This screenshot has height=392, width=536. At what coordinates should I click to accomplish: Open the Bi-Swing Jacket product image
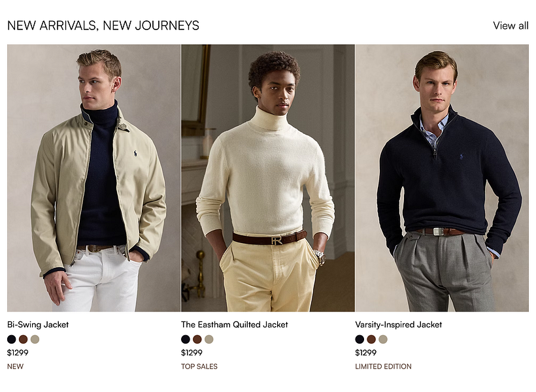[x=93, y=178]
